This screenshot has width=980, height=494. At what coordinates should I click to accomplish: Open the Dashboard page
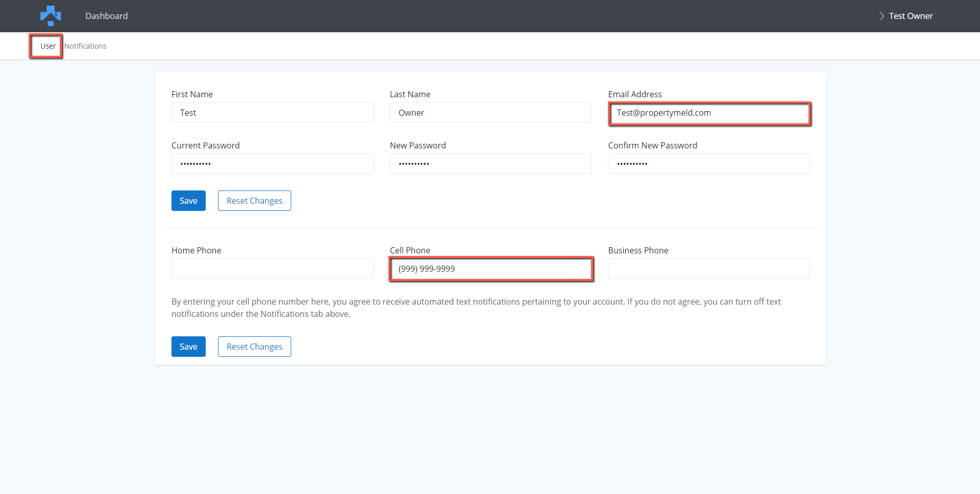tap(106, 16)
